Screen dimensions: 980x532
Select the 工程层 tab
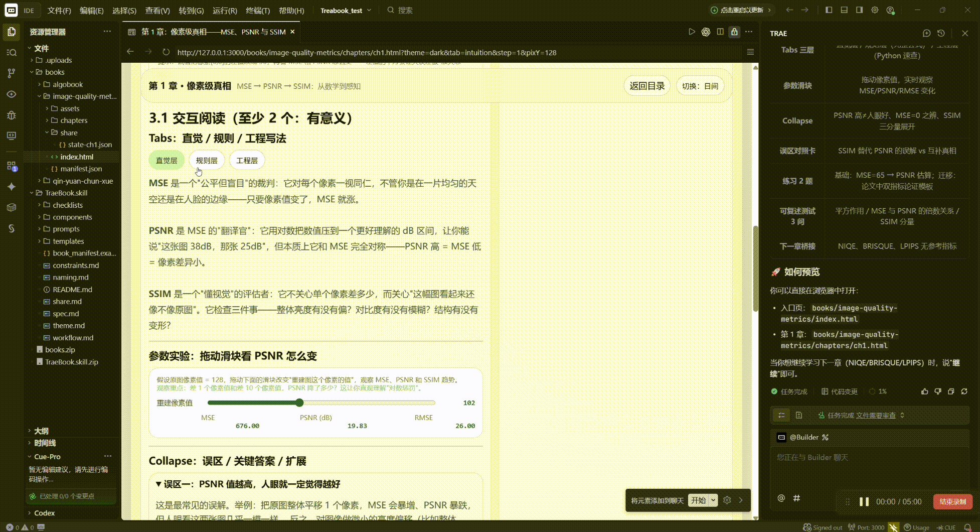coord(247,161)
